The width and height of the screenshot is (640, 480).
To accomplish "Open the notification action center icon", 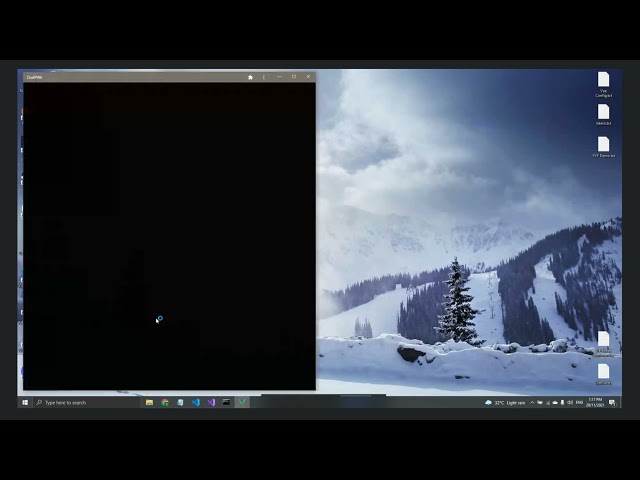I will (612, 403).
